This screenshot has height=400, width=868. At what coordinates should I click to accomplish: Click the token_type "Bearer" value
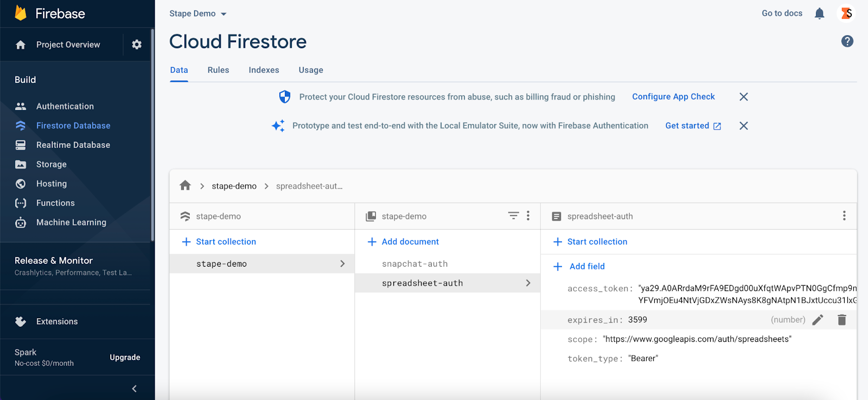(643, 359)
